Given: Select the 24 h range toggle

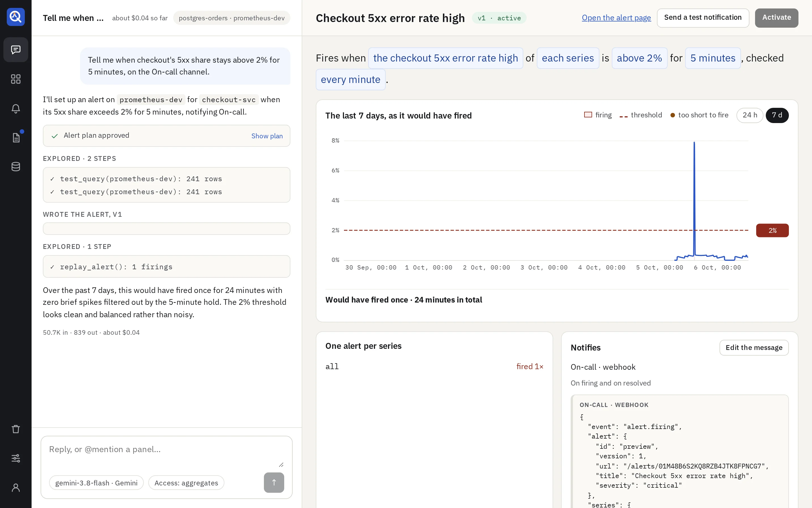Looking at the screenshot, I should 750,115.
